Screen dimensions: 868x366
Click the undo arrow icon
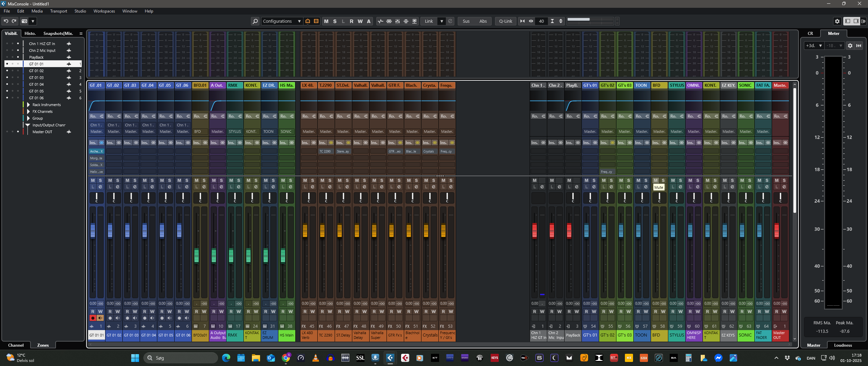pyautogui.click(x=6, y=21)
